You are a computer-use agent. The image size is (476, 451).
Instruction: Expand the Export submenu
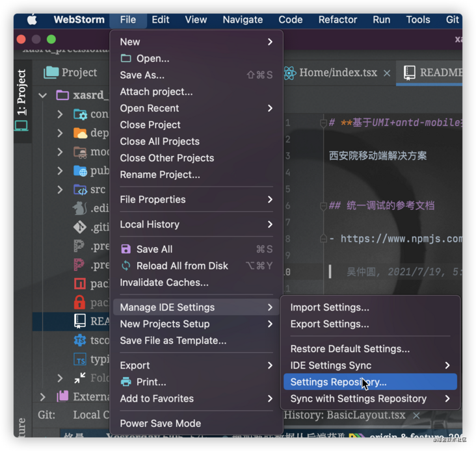point(196,365)
